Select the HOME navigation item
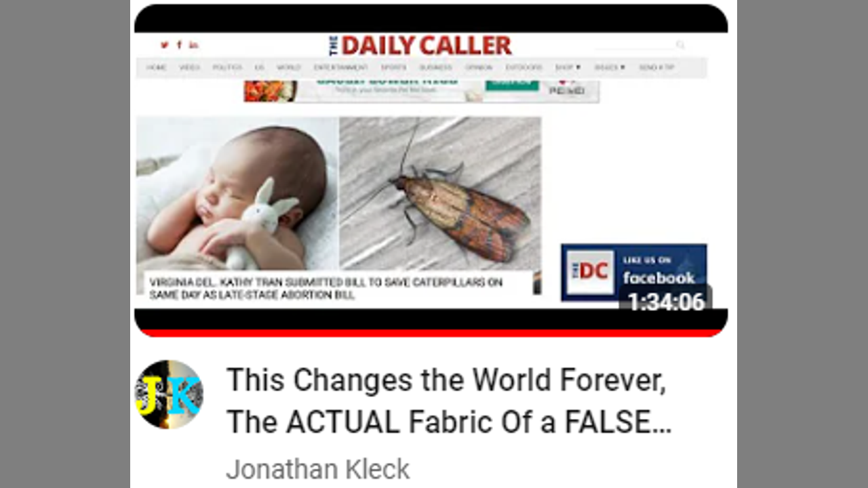The height and width of the screenshot is (488, 868). [x=157, y=68]
